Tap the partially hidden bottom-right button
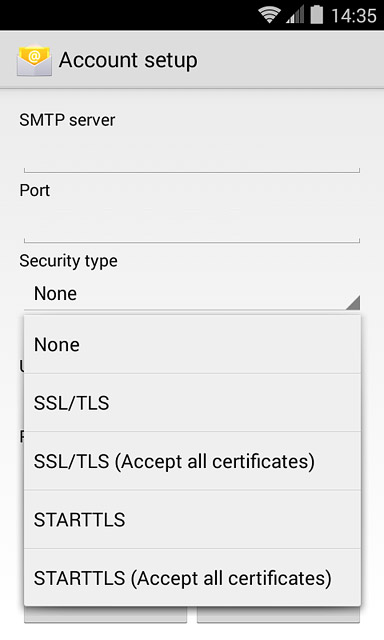 (278, 615)
